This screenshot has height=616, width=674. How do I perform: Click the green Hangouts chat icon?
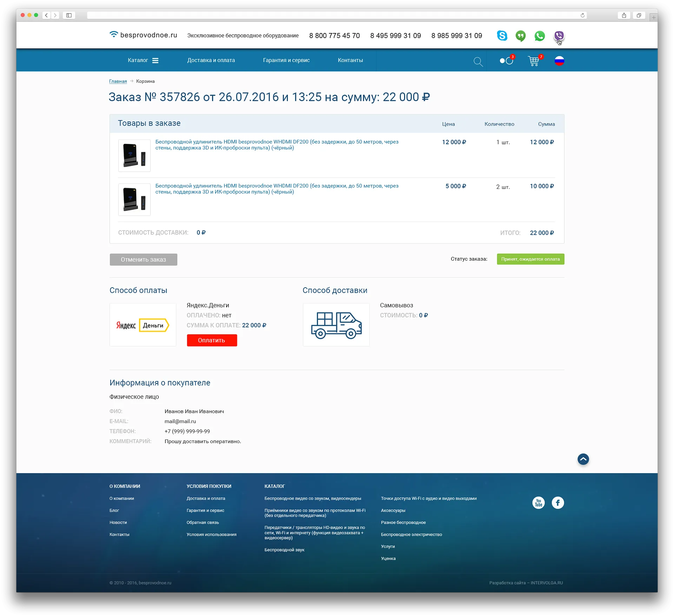[521, 36]
